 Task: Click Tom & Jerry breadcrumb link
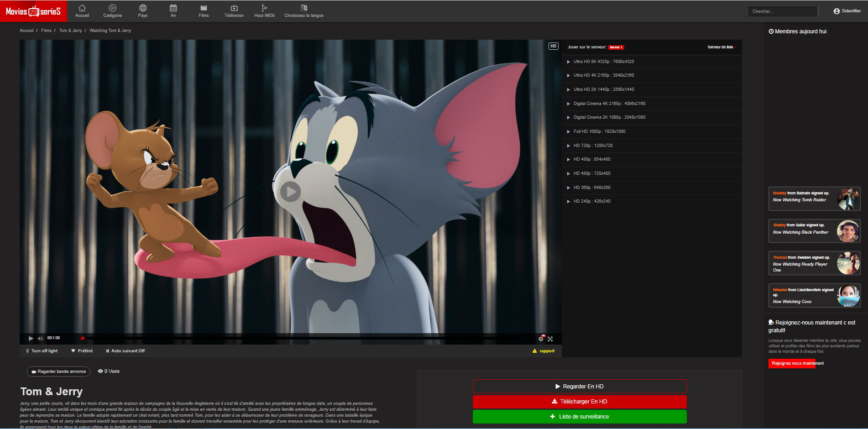tap(70, 31)
